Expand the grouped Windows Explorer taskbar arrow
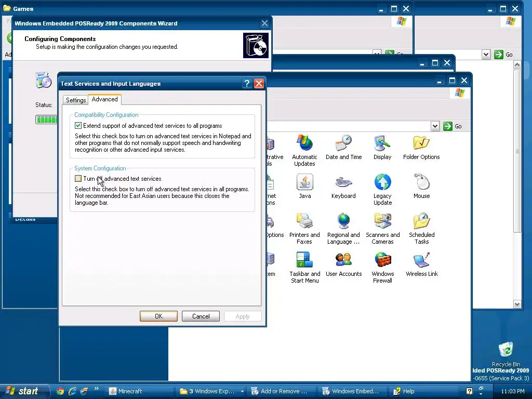Viewport: 532px width, 399px height. click(x=242, y=391)
